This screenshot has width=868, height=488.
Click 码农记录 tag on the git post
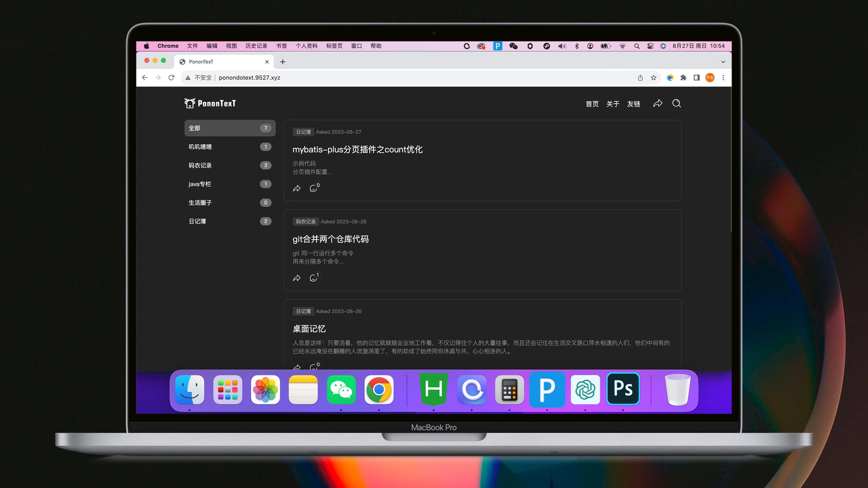pyautogui.click(x=306, y=222)
